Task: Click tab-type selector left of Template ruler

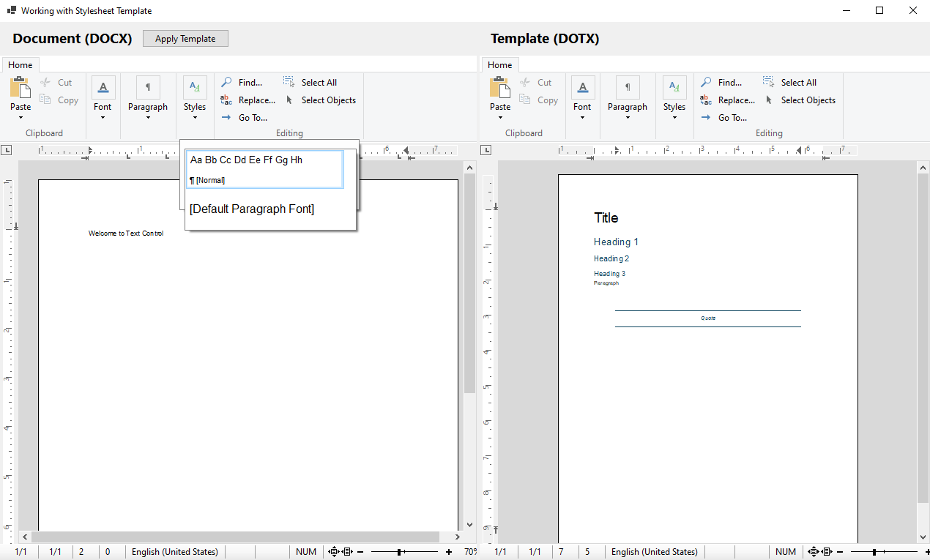Action: 486,150
